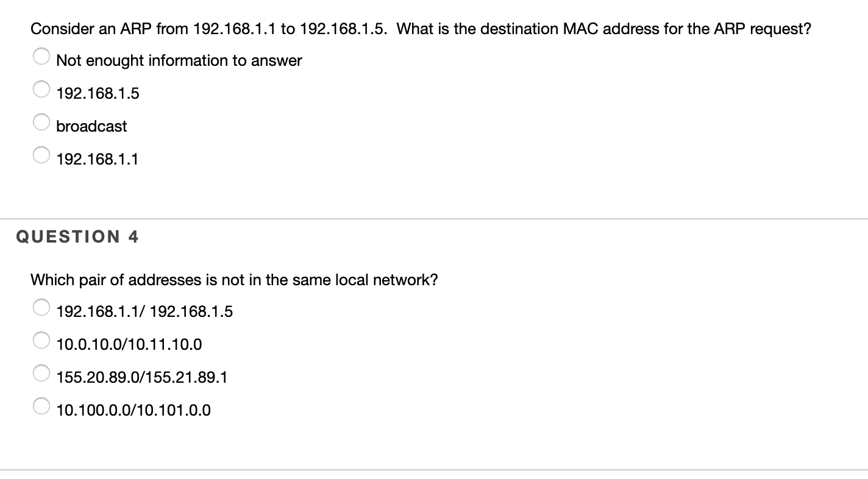Select "192.168.1.1/ 192.168.1.5" in Question 4
Screen dimensions: 868x479
pos(41,307)
